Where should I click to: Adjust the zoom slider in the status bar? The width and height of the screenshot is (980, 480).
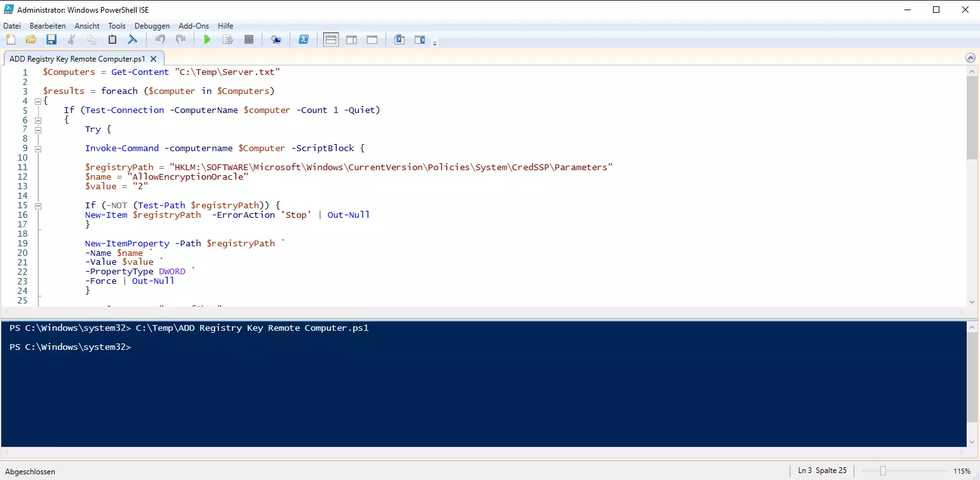point(883,471)
